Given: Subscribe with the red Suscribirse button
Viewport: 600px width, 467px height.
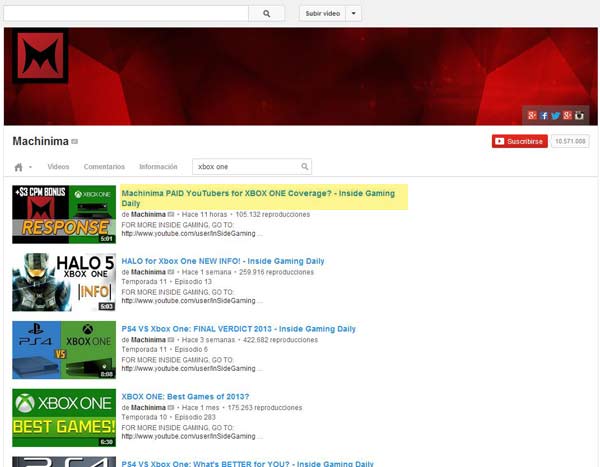Looking at the screenshot, I should [x=520, y=141].
